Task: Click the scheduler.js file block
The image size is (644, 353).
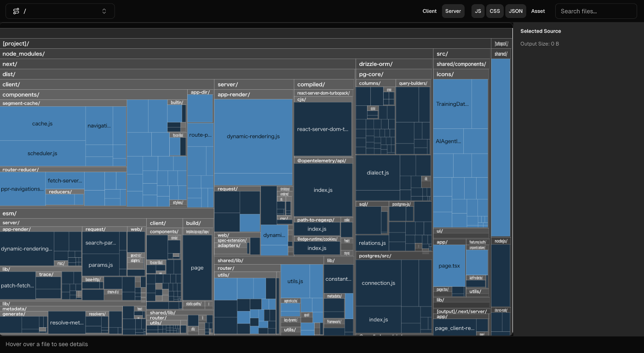Action: coord(42,153)
